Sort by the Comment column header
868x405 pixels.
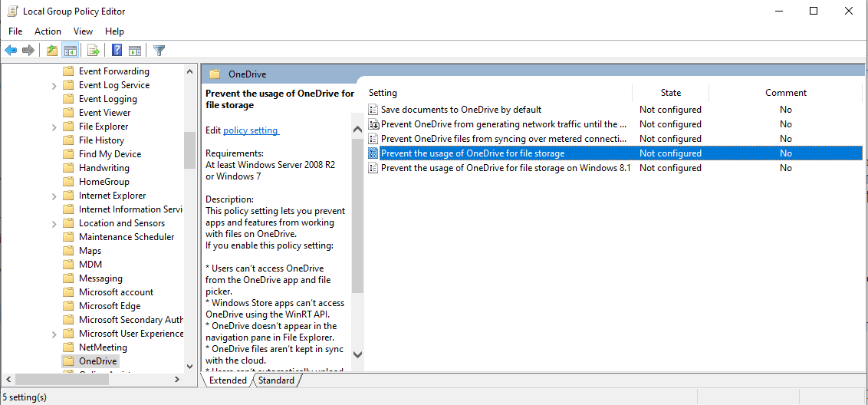[x=785, y=93]
